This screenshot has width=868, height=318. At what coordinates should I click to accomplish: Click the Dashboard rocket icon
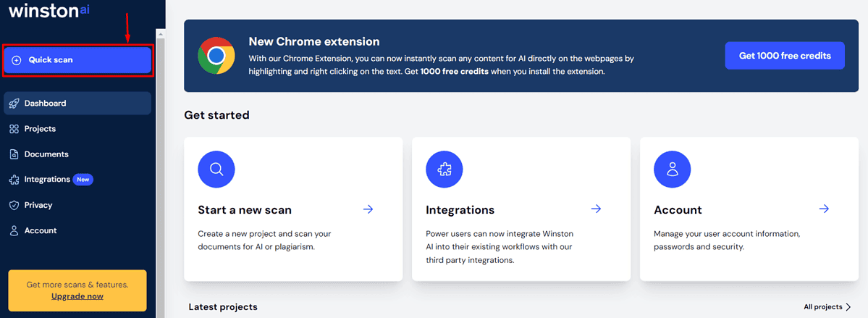14,103
